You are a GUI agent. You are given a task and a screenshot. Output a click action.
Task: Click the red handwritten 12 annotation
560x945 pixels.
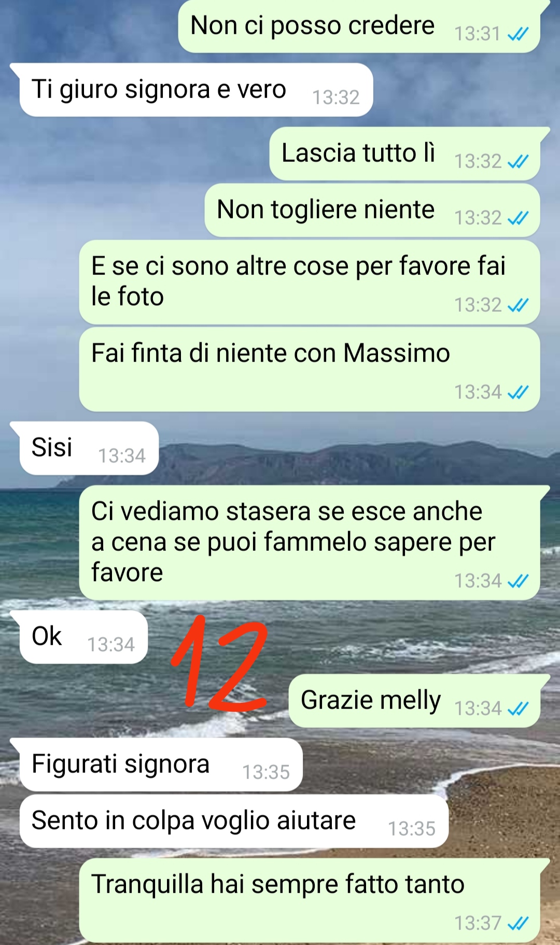tap(219, 663)
